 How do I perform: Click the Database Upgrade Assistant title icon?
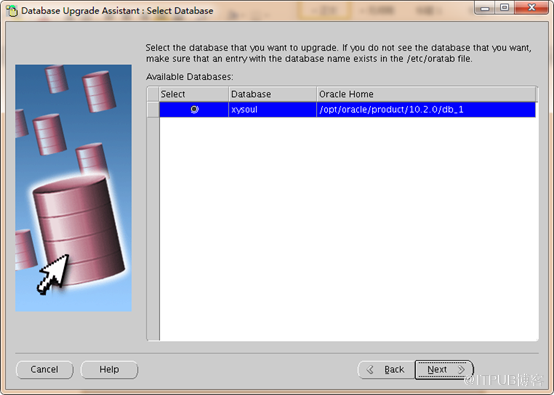(12, 11)
